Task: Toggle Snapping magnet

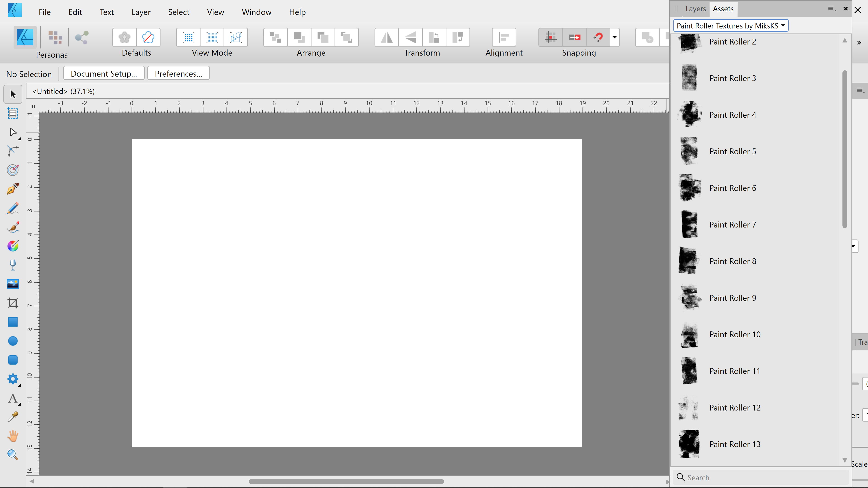Action: 598,37
